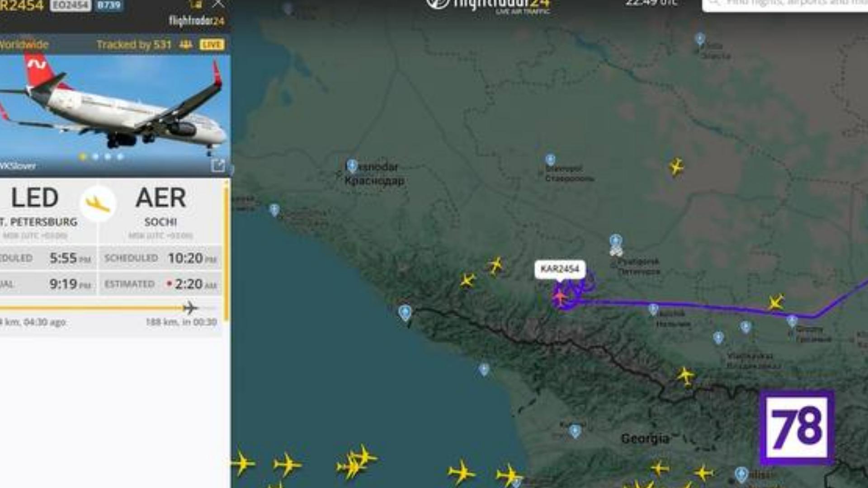Click the AER Sochi destination code

coord(160,198)
